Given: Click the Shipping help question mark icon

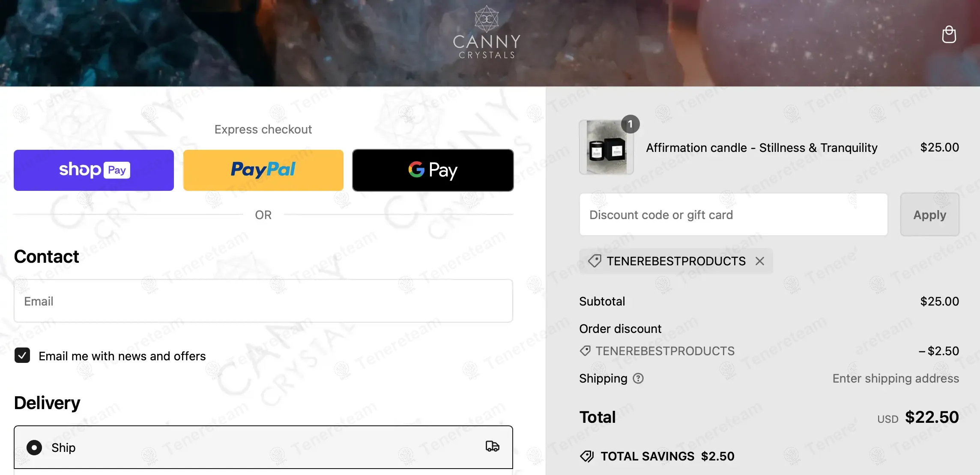Looking at the screenshot, I should tap(638, 378).
